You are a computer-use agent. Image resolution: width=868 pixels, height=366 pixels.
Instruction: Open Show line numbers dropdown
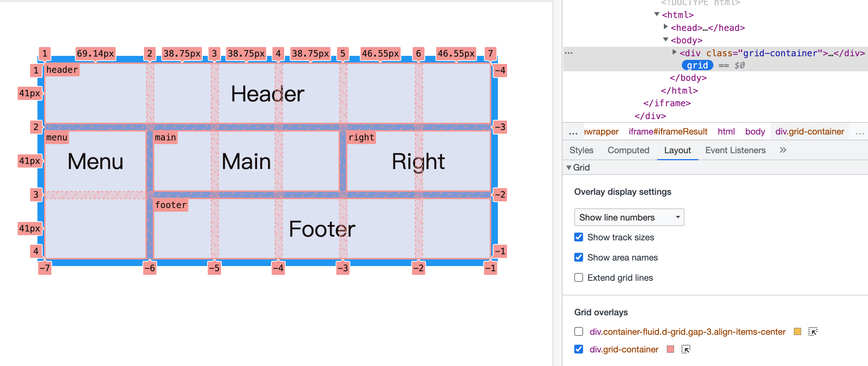tap(629, 217)
